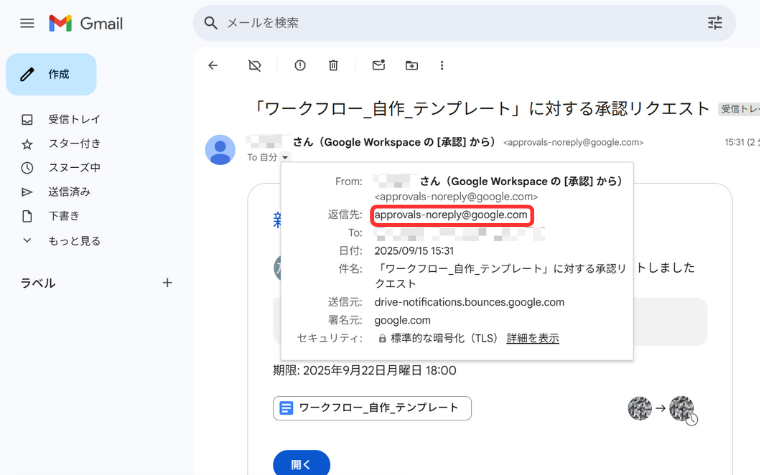
Task: Click the star icon beside スター付き
Action: [27, 144]
